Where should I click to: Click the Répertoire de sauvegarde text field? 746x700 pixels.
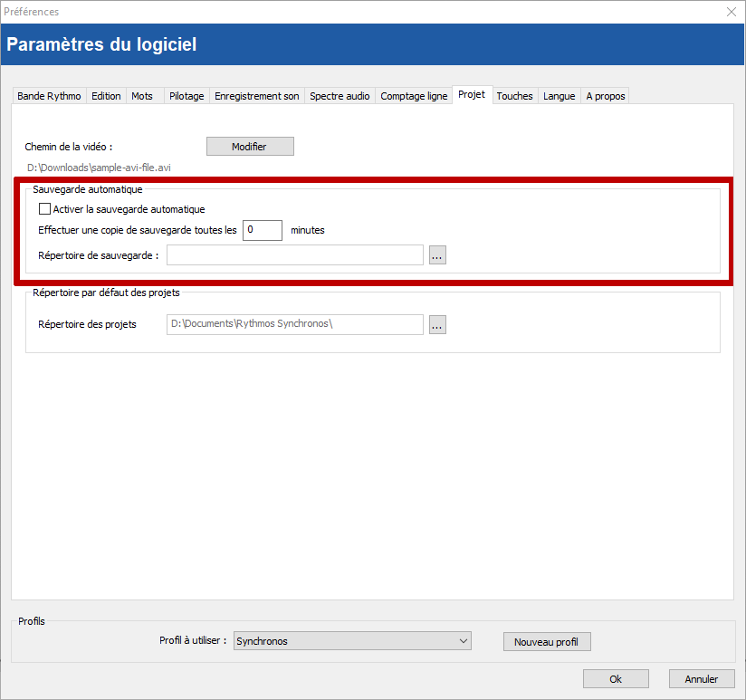294,255
